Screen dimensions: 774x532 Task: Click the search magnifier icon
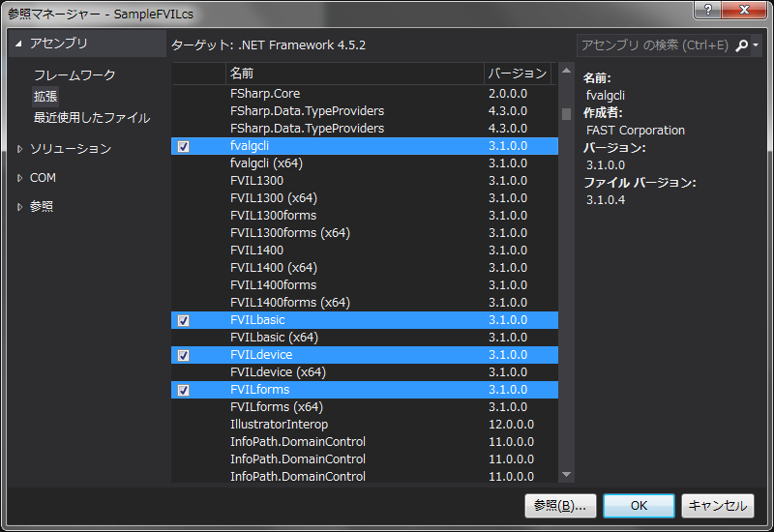(741, 45)
